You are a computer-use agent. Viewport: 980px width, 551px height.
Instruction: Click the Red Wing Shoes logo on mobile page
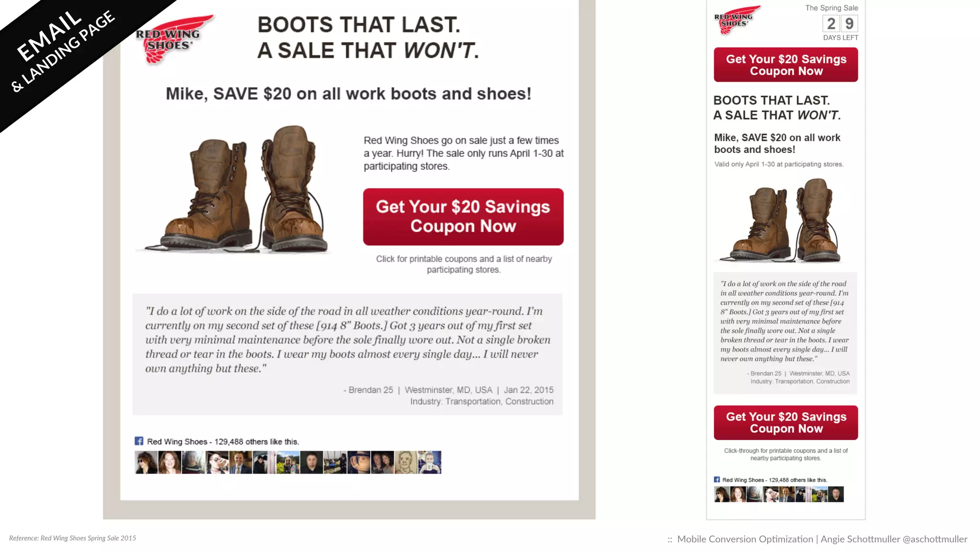point(737,20)
